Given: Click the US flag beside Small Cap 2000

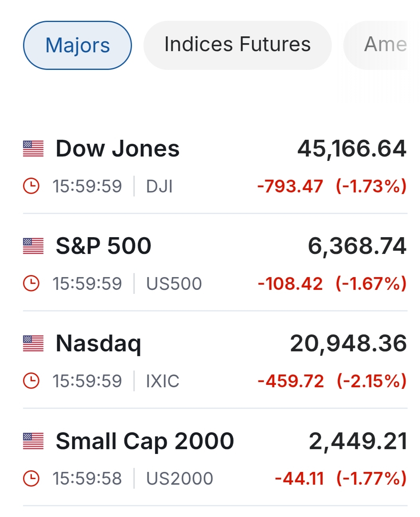Looking at the screenshot, I should (33, 441).
